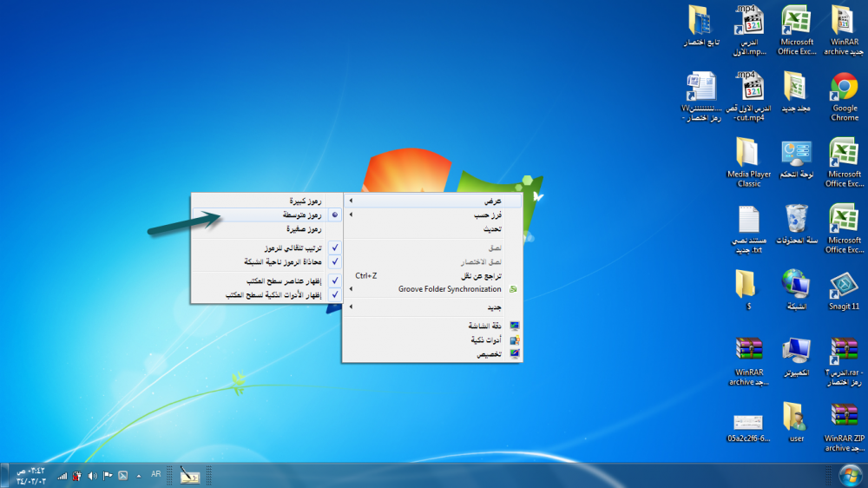868x488 pixels.
Task: Expand the New (جديد) submenu
Action: click(x=434, y=307)
